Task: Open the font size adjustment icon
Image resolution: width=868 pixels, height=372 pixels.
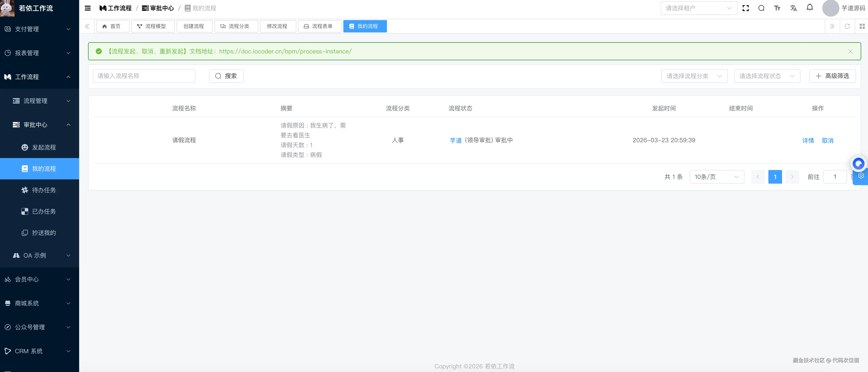Action: (777, 8)
